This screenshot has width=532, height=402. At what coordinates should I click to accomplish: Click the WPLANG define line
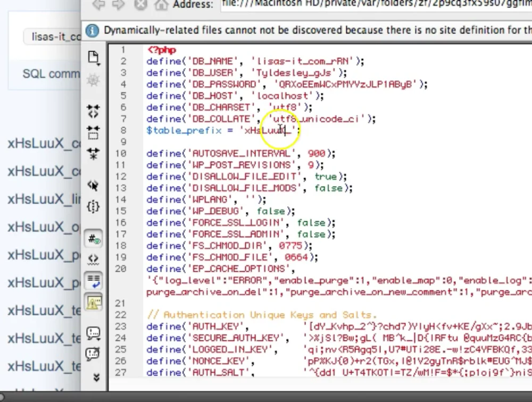(x=206, y=200)
